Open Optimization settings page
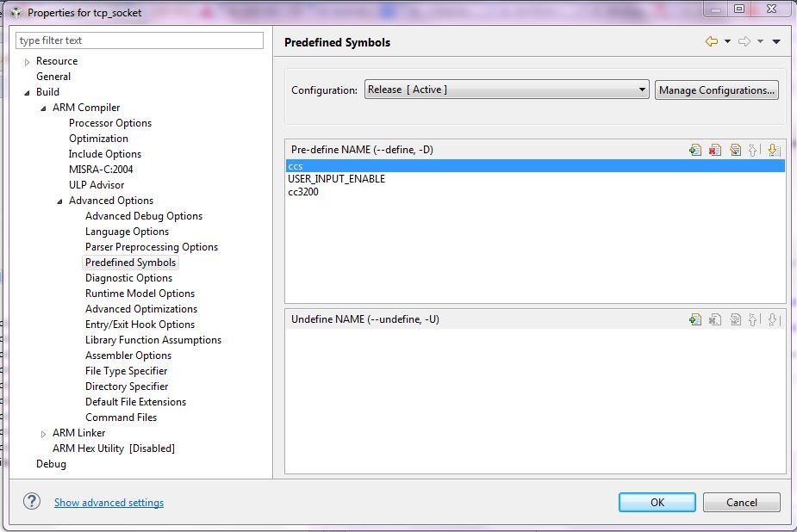Screen dimensions: 797x532 (x=98, y=139)
